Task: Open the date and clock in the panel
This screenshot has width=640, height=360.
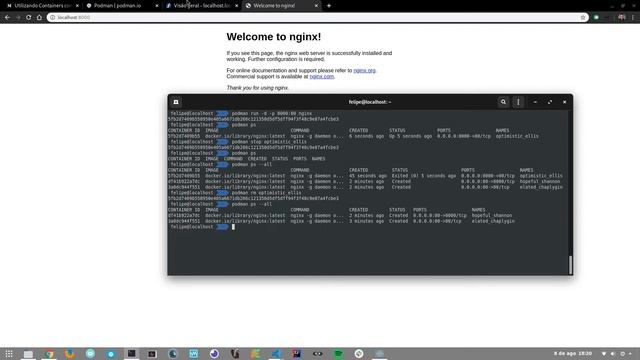Action: point(573,353)
